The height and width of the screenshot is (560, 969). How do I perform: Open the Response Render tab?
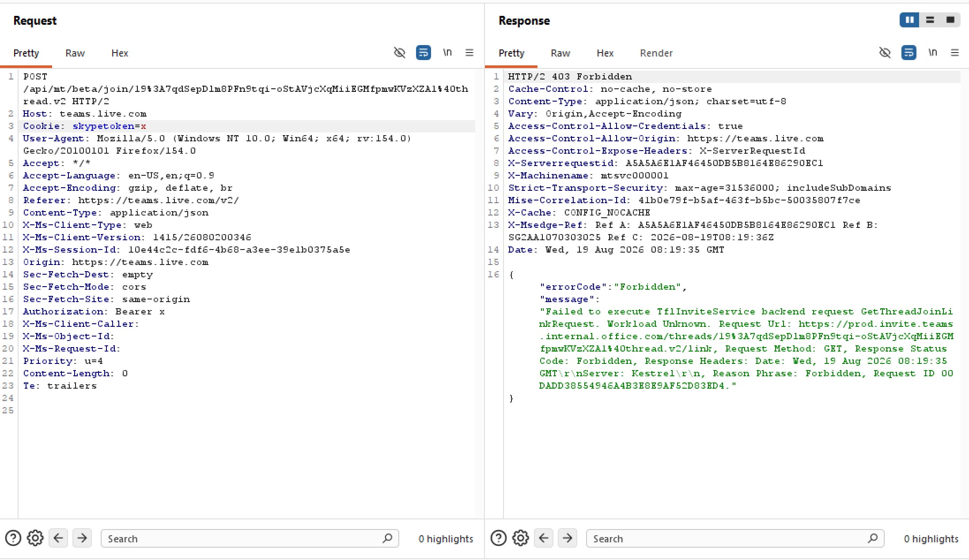coord(656,53)
